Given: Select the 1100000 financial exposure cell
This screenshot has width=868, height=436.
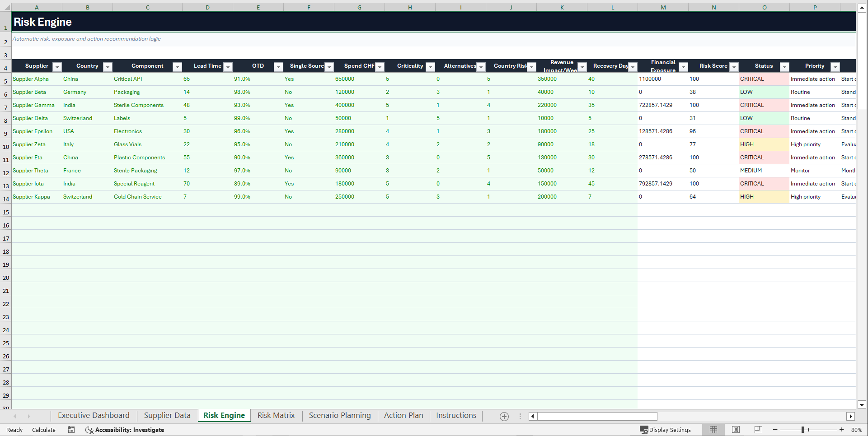Looking at the screenshot, I should pyautogui.click(x=663, y=79).
